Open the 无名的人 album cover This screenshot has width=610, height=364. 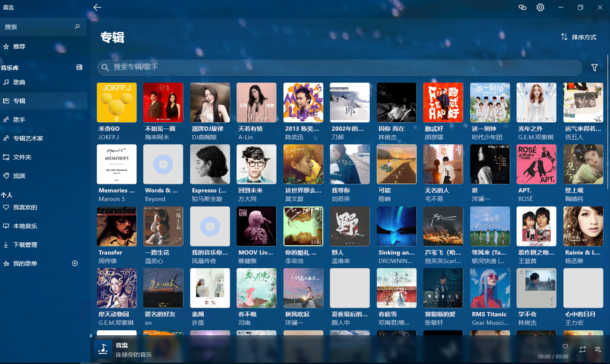(x=443, y=164)
